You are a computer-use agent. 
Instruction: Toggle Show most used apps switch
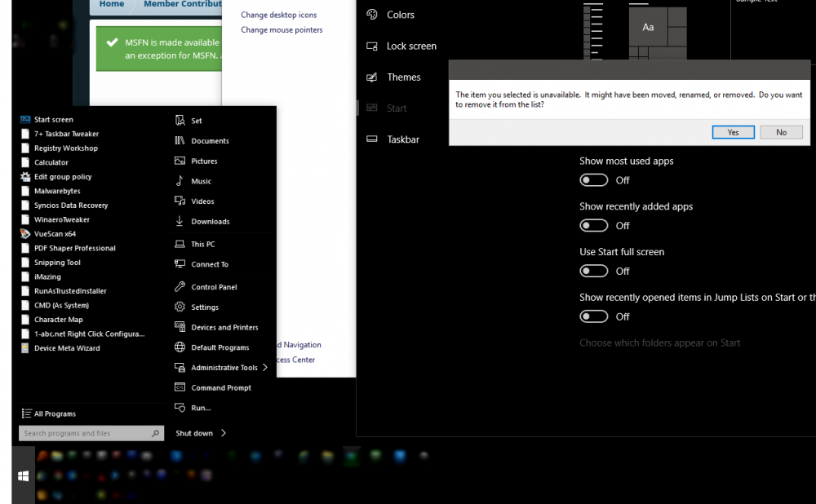tap(594, 180)
